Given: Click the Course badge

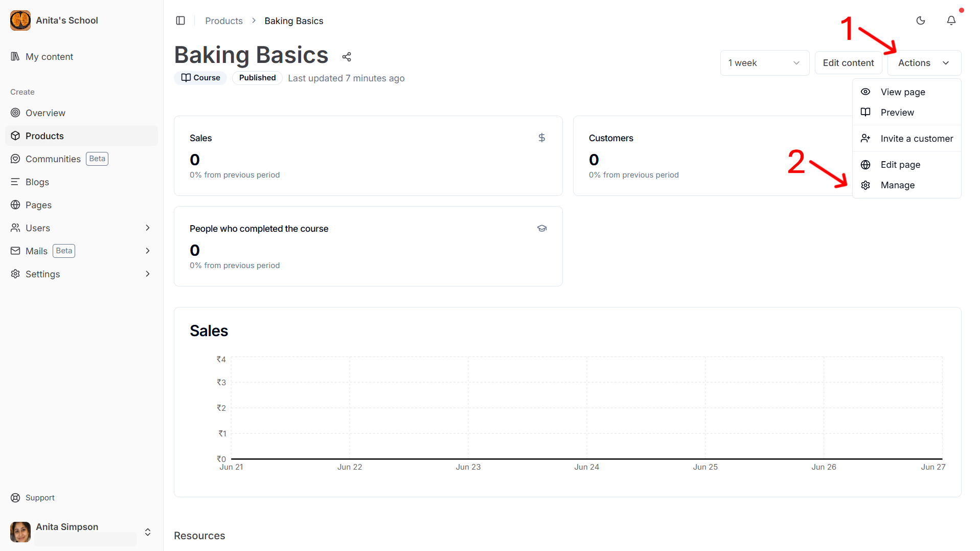Looking at the screenshot, I should coord(200,78).
